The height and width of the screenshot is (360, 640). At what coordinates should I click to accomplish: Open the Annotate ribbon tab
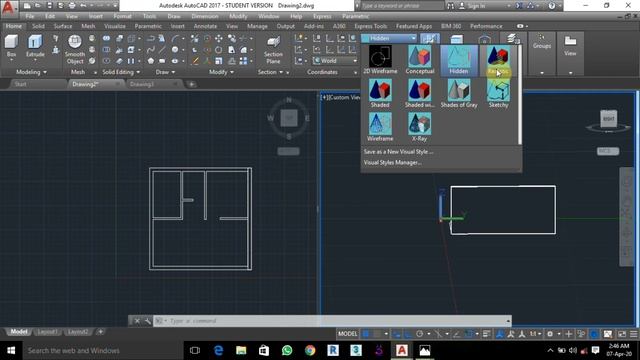[205, 26]
